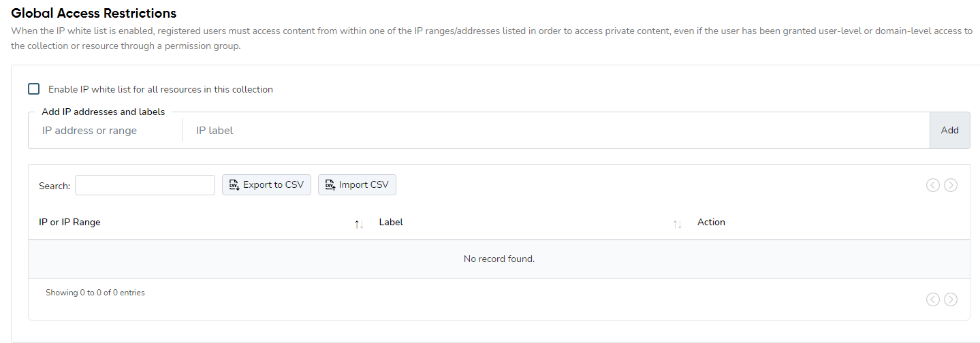Go to previous page using top pagination arrow
The image size is (980, 343).
point(933,185)
